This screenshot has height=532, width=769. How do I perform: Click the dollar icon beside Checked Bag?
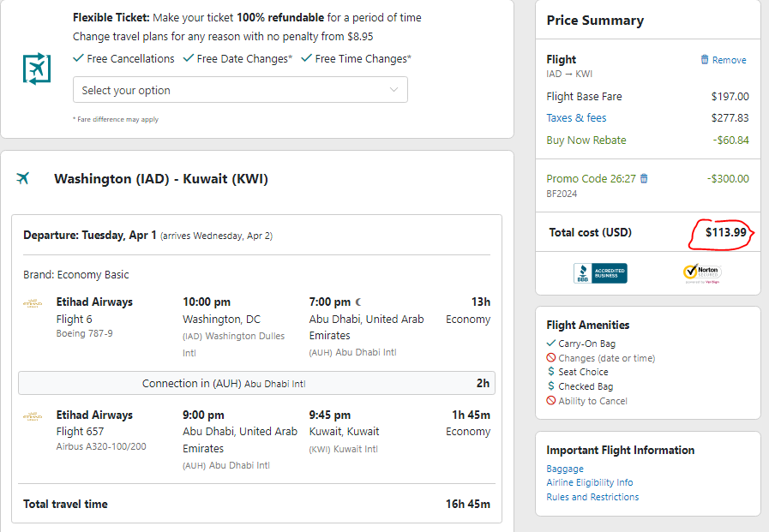[551, 386]
